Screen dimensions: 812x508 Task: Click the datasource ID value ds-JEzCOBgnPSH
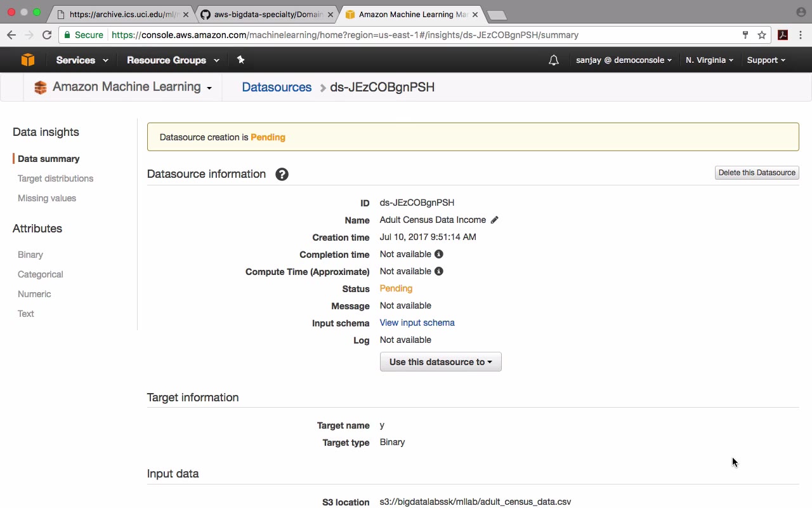coord(417,203)
